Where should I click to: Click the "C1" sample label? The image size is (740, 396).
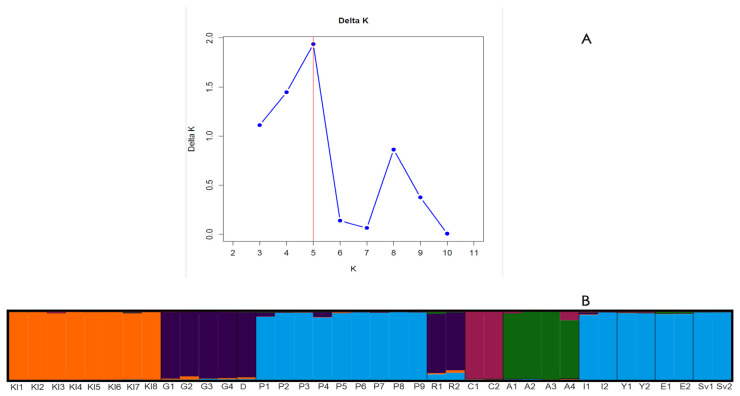click(x=473, y=387)
